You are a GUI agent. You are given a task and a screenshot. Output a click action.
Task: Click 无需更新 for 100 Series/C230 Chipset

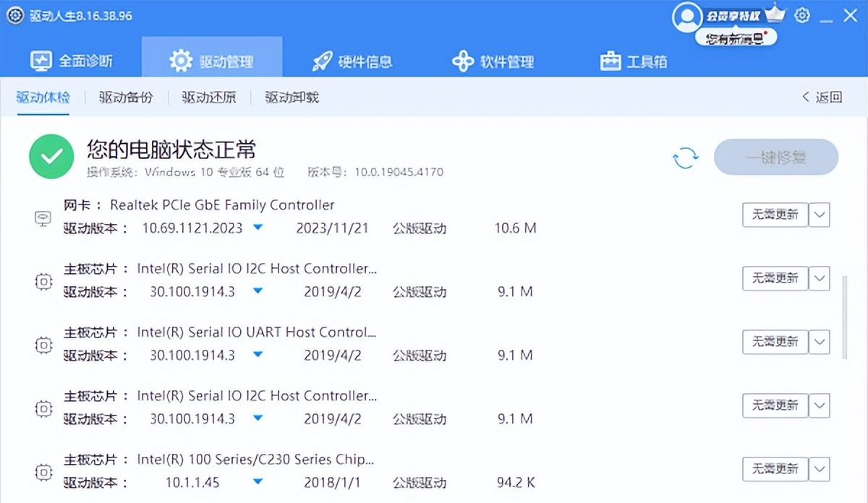pos(775,469)
